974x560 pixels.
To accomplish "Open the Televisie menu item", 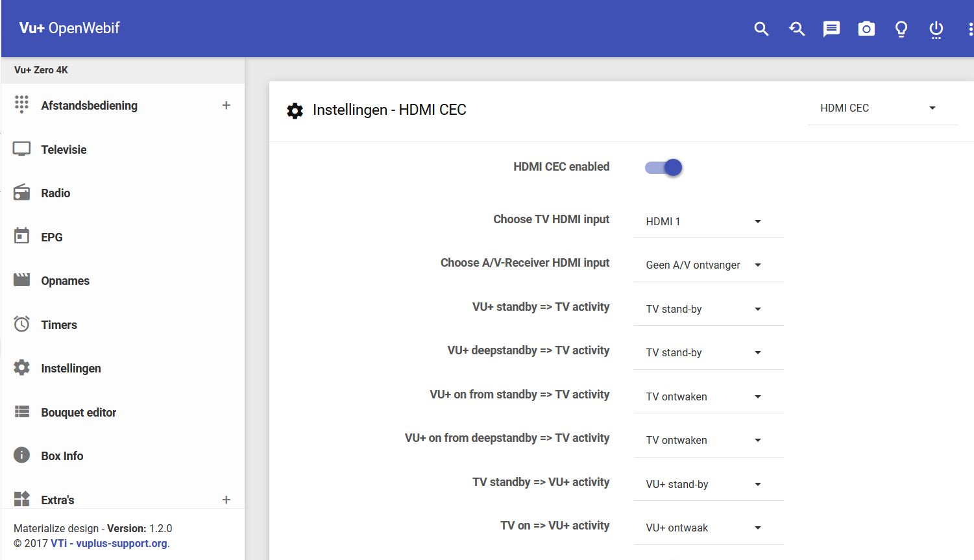I will 64,150.
